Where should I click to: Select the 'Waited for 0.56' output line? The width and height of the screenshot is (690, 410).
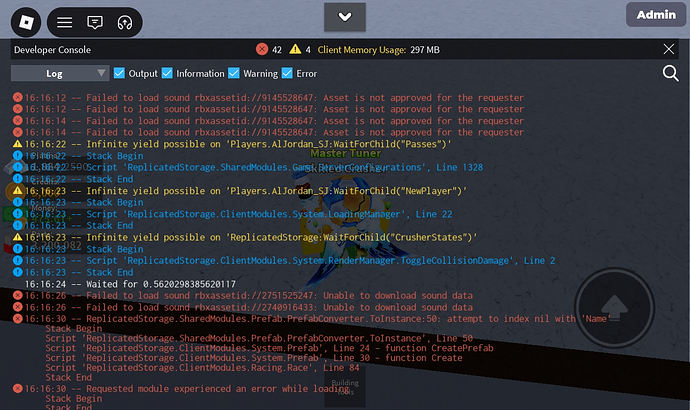click(x=130, y=284)
